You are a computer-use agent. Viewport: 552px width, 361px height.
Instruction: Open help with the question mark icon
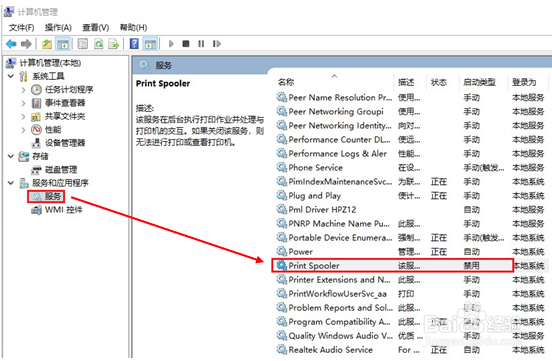pyautogui.click(x=134, y=44)
